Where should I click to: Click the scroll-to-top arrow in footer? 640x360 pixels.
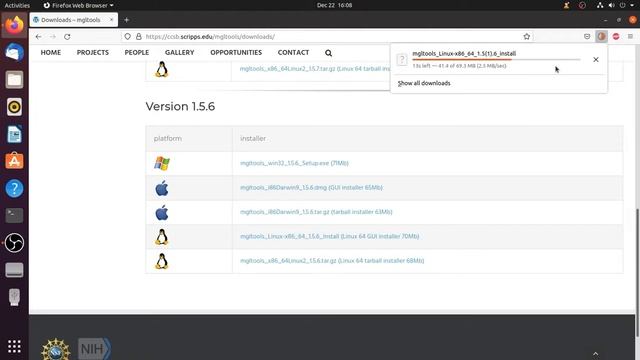(596, 353)
